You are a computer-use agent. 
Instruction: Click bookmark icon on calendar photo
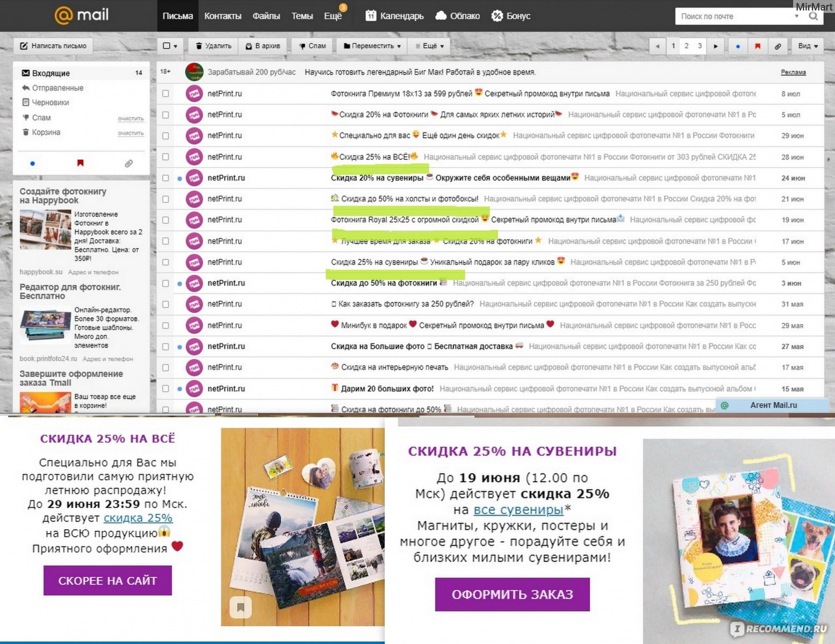(x=240, y=607)
